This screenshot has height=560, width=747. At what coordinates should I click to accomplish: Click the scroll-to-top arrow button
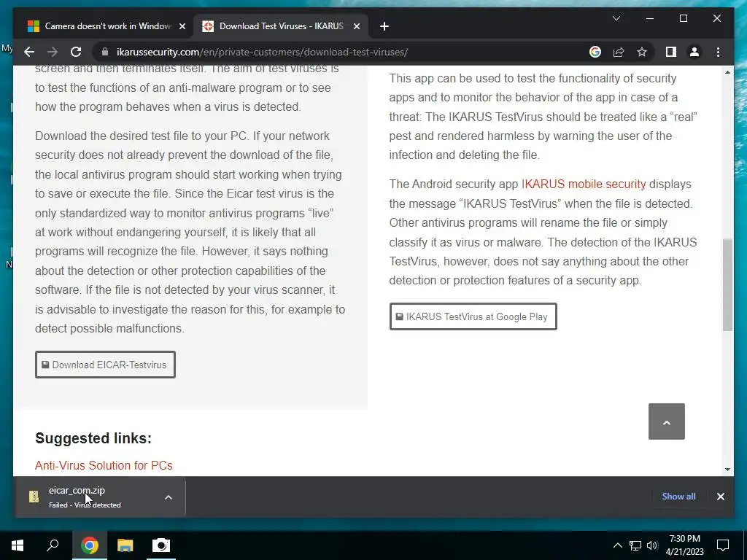coord(667,421)
